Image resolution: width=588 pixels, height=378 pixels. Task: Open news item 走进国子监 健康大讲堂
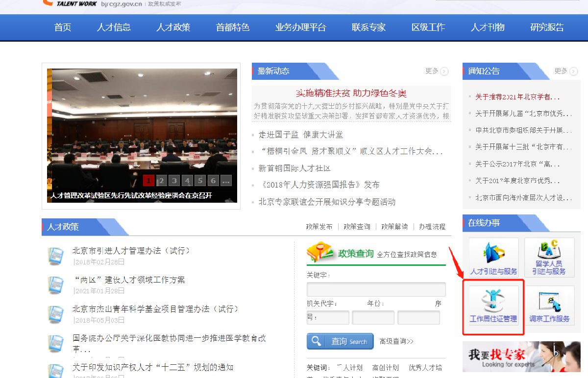(x=301, y=135)
